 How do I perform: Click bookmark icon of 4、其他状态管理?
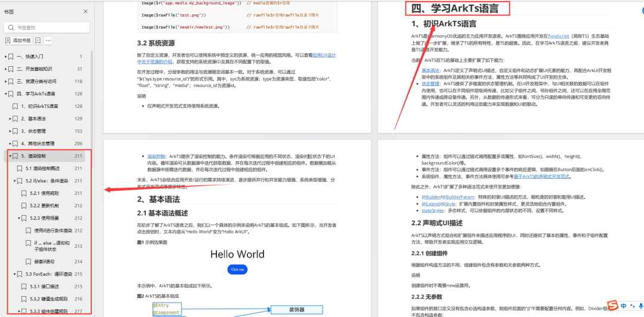click(15, 144)
